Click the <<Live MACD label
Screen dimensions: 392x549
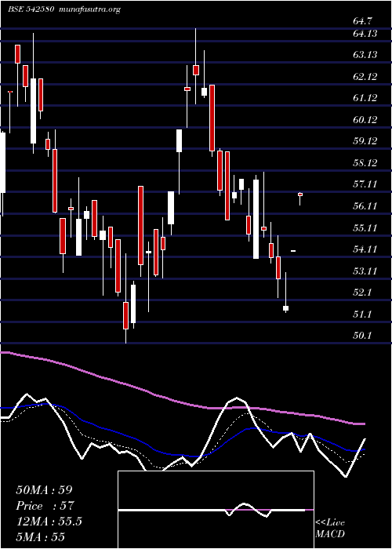coord(330,529)
